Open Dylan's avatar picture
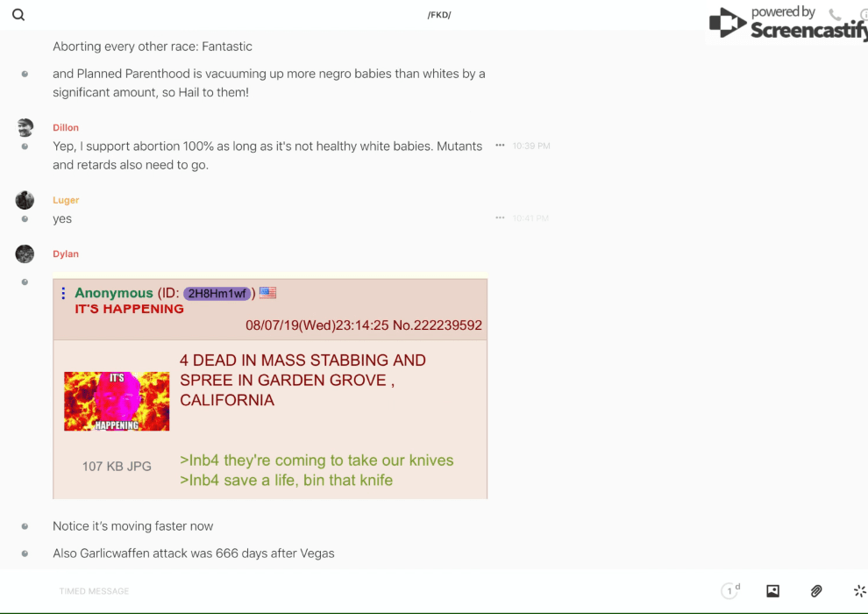The image size is (868, 614). coord(25,253)
